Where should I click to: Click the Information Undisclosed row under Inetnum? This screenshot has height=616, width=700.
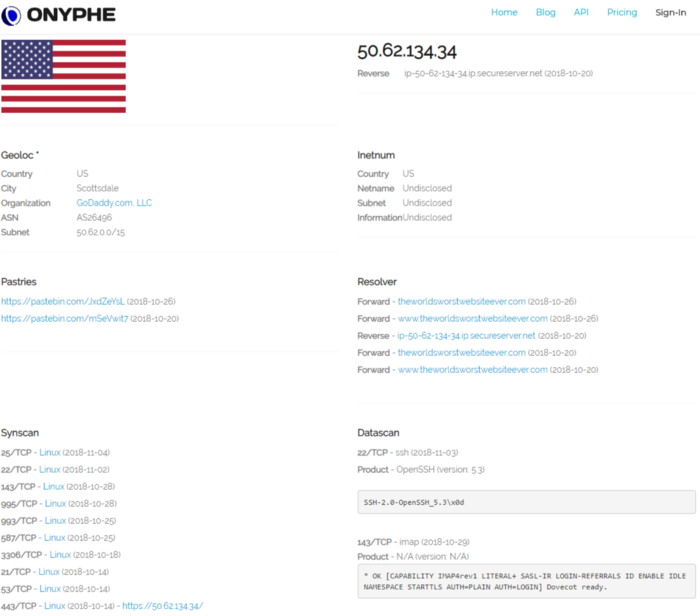404,217
